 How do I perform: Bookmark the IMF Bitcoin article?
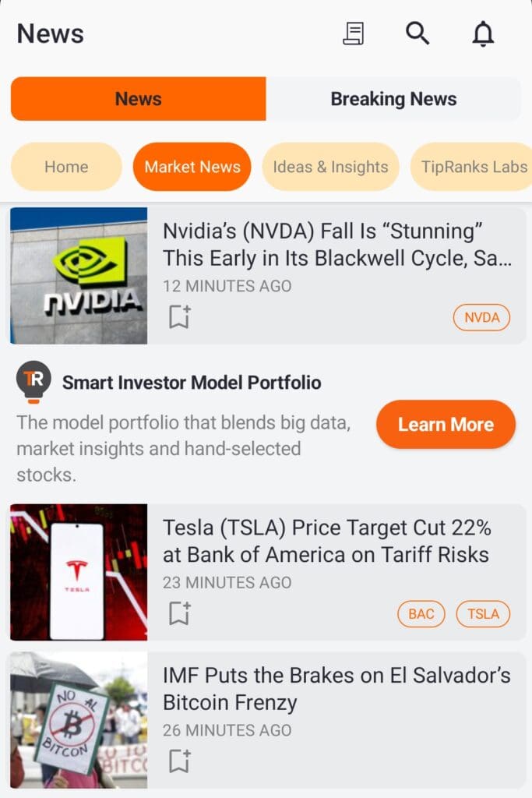pyautogui.click(x=179, y=760)
